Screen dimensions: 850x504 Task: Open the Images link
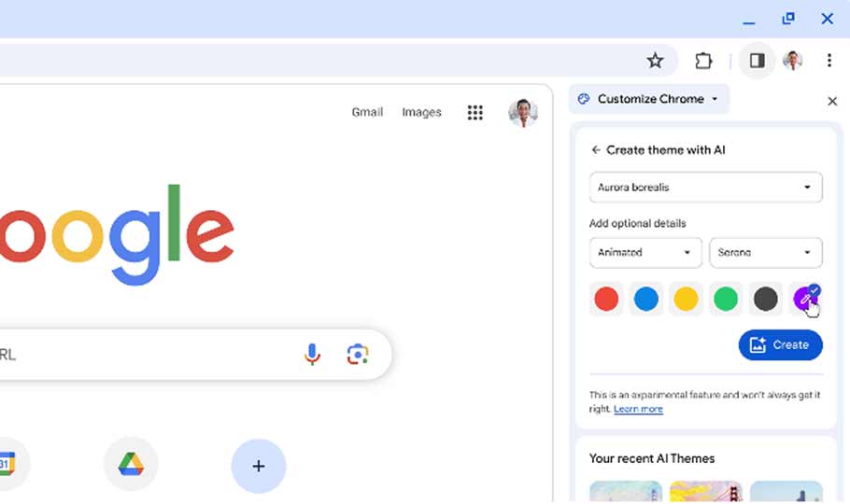[422, 112]
